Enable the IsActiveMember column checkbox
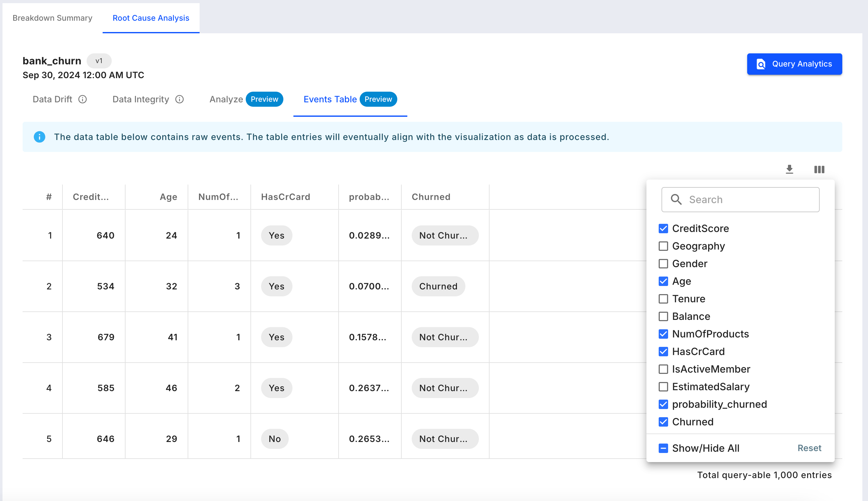Screen dimensions: 868x501 point(663,369)
